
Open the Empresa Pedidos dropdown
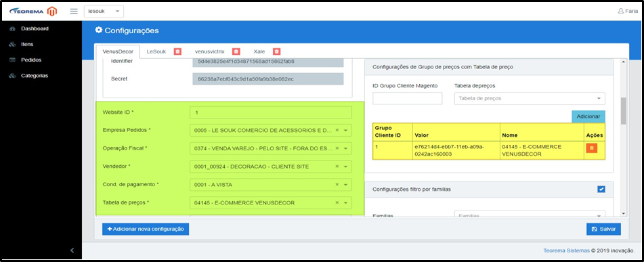point(271,130)
